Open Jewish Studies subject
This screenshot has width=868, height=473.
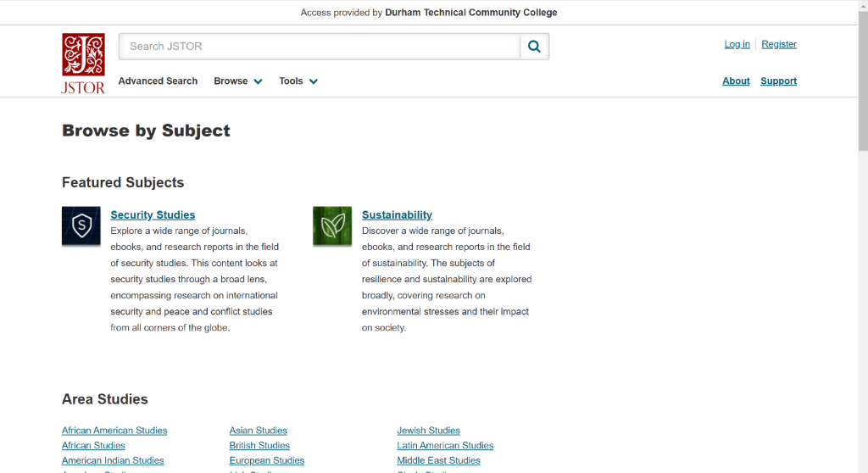428,431
